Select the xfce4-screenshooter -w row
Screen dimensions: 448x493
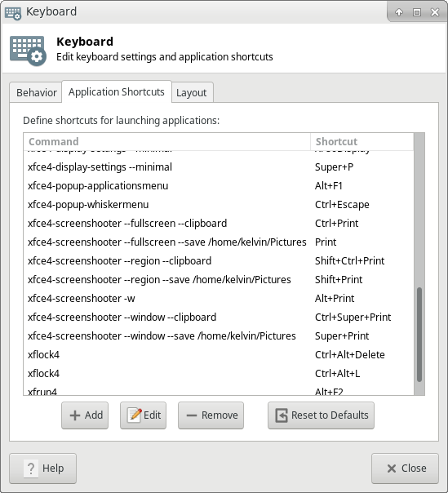point(219,299)
